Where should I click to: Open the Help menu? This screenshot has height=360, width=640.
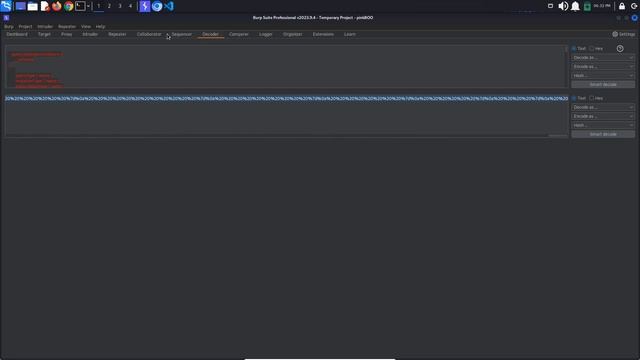pyautogui.click(x=100, y=27)
